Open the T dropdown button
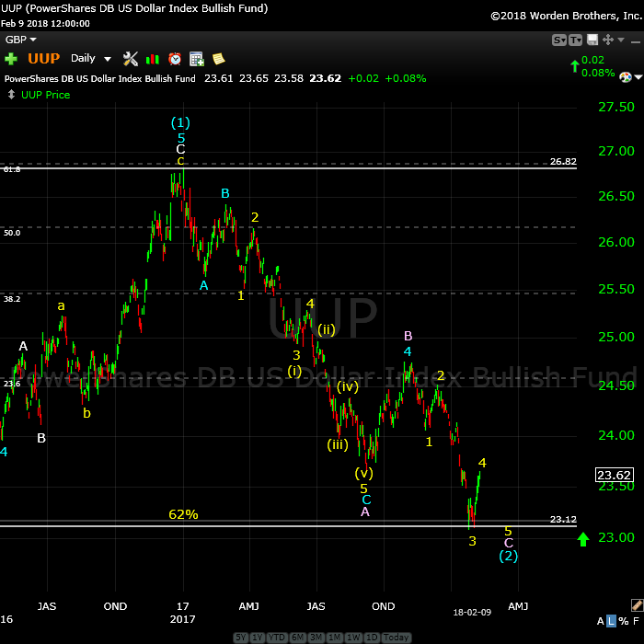 (575, 40)
